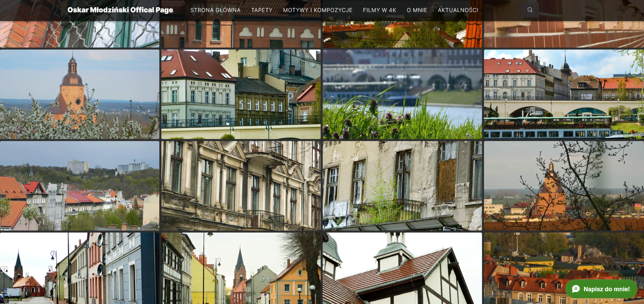
Task: Open the Aktualności menu item
Action: coord(458,10)
